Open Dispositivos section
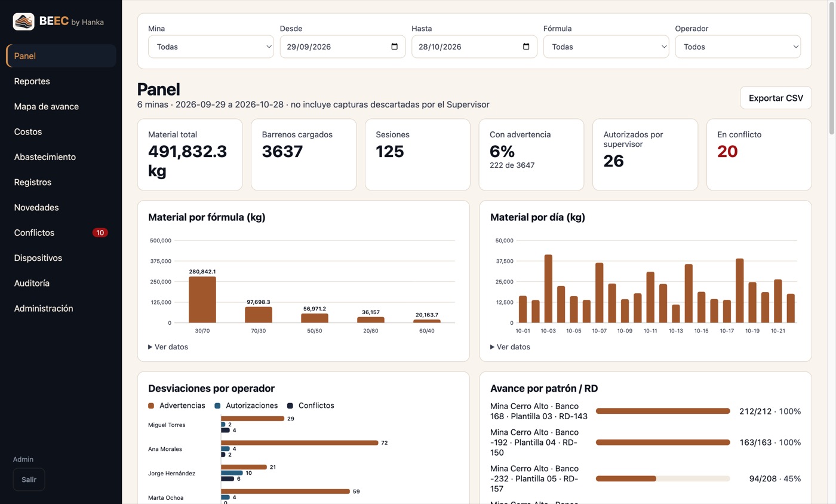The height and width of the screenshot is (504, 836). pyautogui.click(x=61, y=258)
